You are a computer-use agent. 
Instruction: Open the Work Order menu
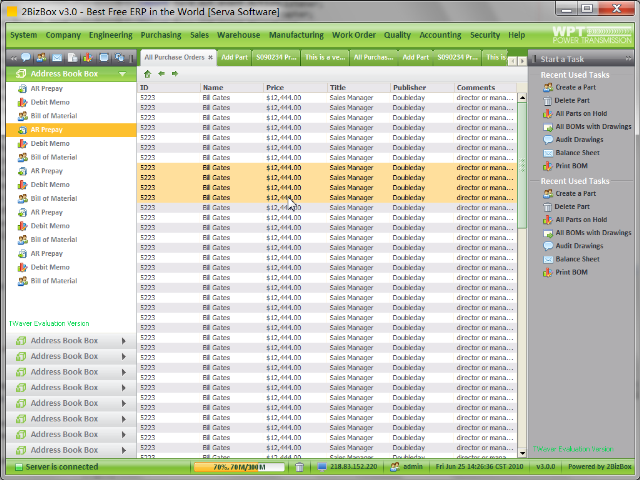354,35
